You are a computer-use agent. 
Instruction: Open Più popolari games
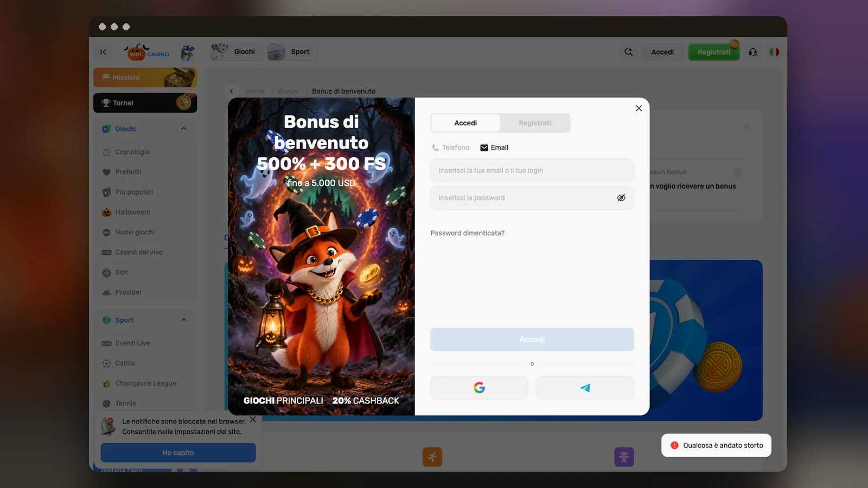tap(134, 192)
